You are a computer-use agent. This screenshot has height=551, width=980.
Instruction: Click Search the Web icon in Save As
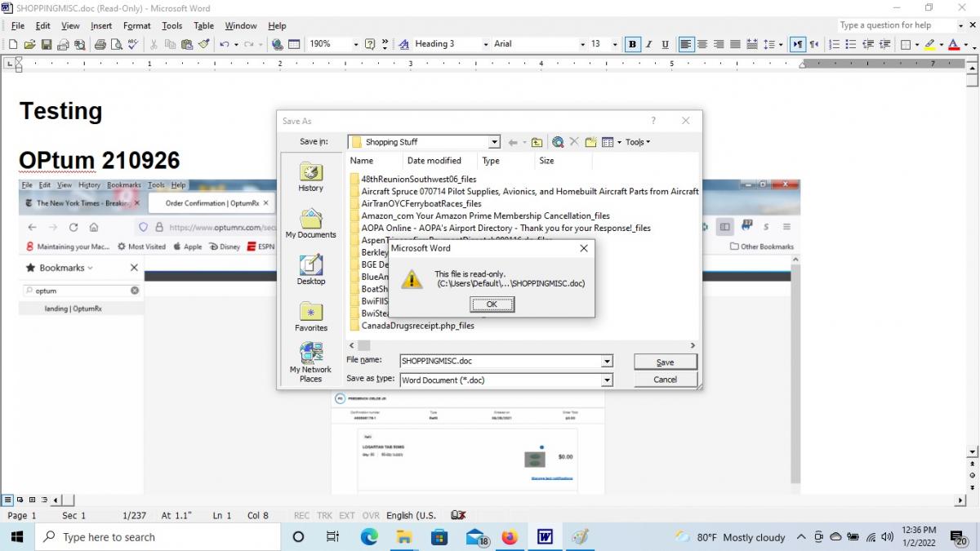click(558, 142)
